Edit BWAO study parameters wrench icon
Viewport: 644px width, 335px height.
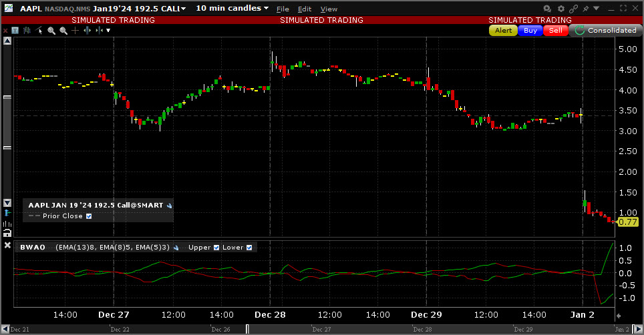pyautogui.click(x=176, y=248)
